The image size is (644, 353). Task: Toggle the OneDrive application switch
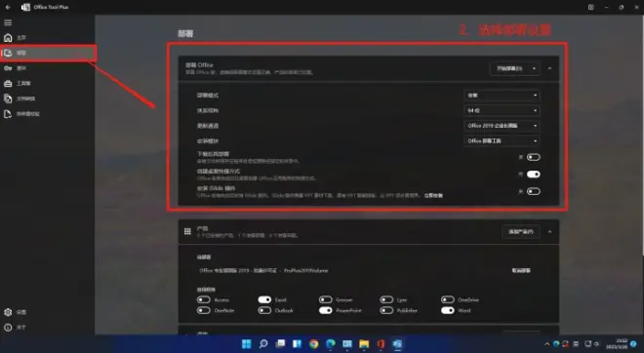tap(448, 299)
